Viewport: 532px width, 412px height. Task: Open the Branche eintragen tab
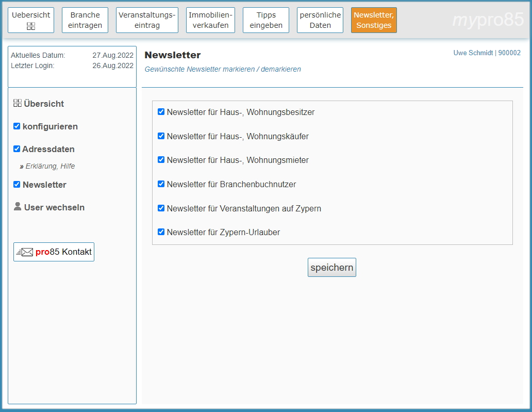85,20
